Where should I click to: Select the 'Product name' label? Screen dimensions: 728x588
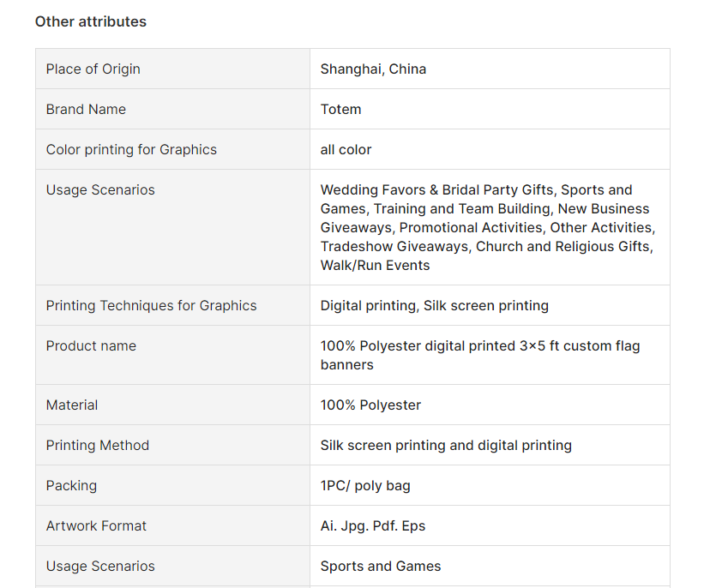point(91,345)
